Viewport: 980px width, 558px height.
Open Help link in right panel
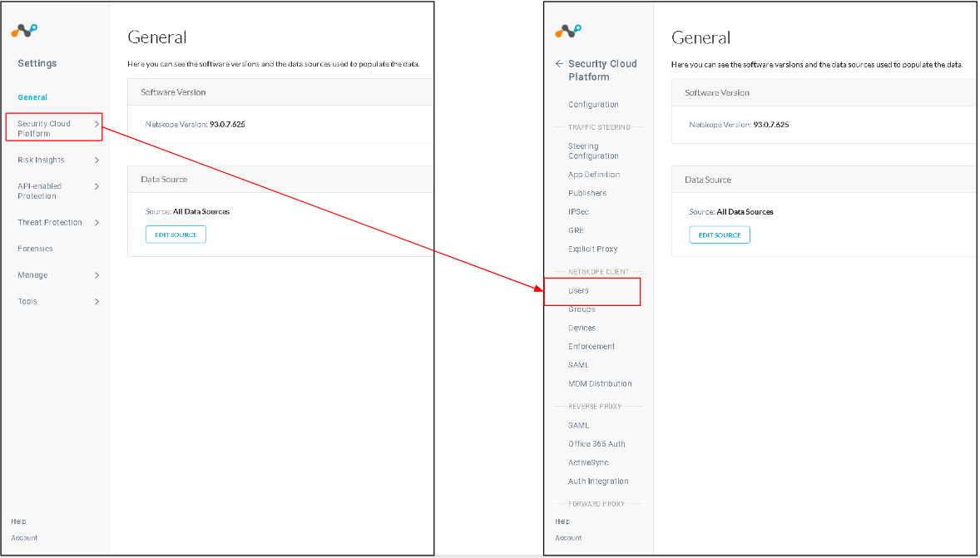[x=562, y=521]
